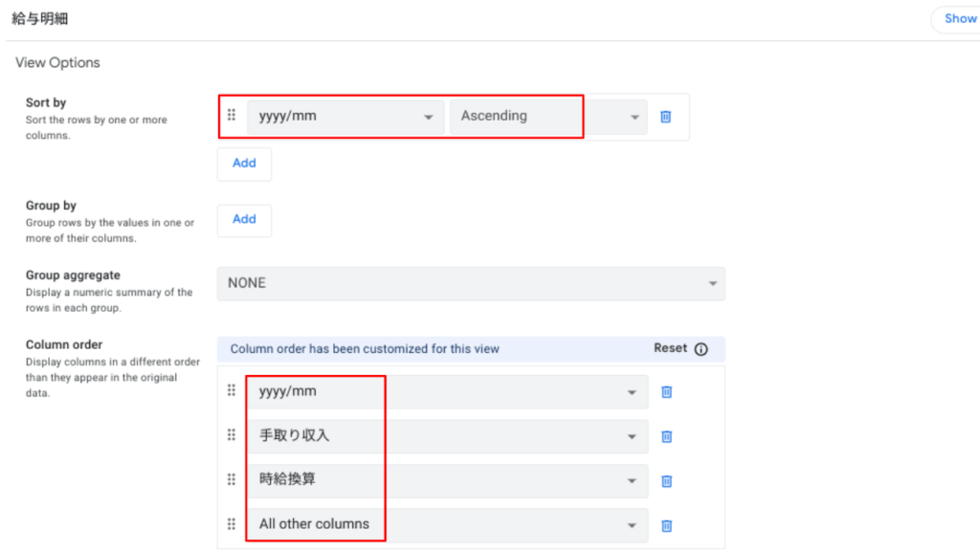Image resolution: width=980 pixels, height=551 pixels.
Task: Click the Group by label
Action: (51, 205)
